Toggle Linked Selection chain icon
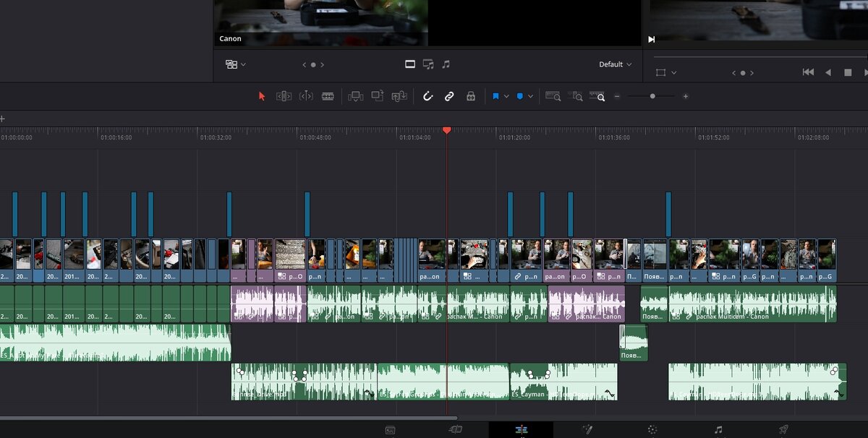Viewport: 868px width, 438px height. pos(449,96)
